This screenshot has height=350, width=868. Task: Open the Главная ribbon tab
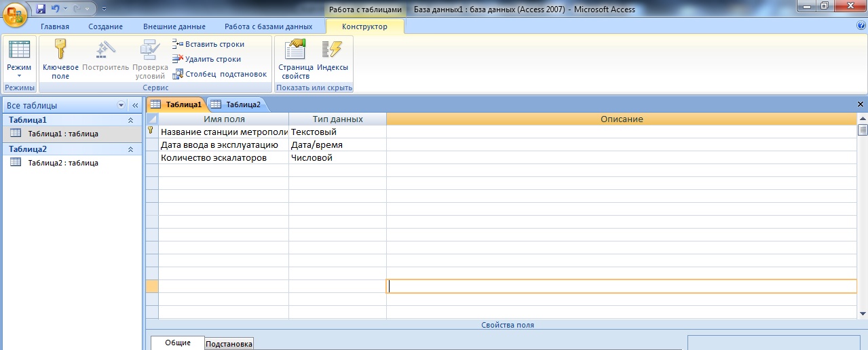coord(55,26)
